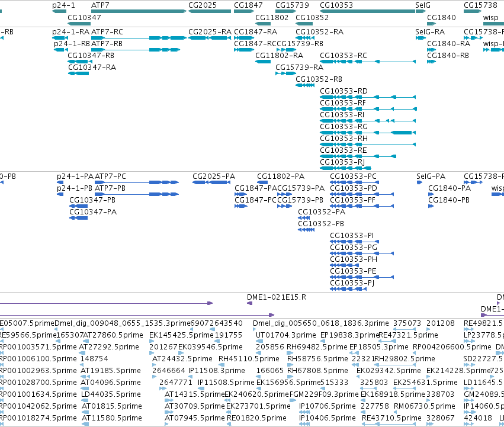Click the ATP7-PB protein label
Viewport: 504px width, 427px height.
point(110,188)
